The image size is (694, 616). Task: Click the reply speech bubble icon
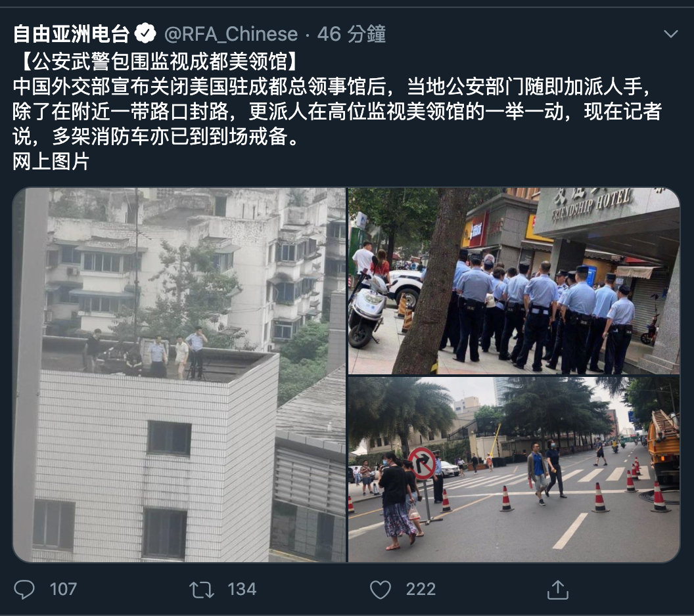(x=24, y=590)
